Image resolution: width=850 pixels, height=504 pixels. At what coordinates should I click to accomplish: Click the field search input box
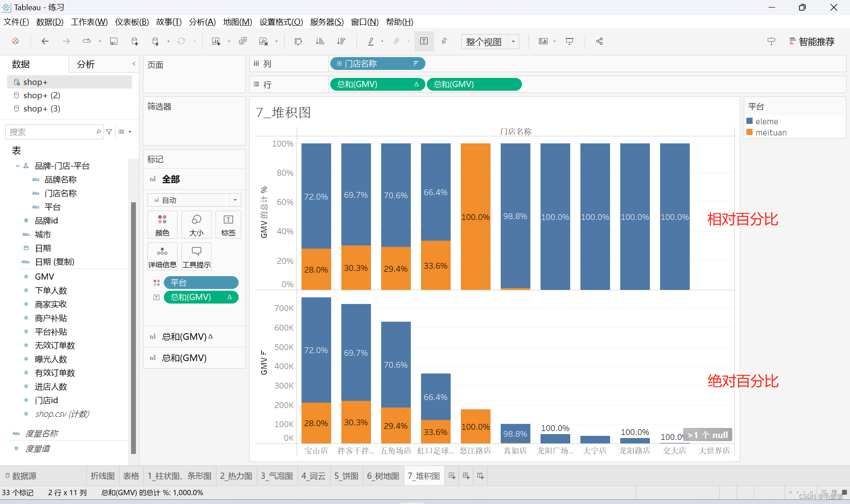[x=55, y=132]
